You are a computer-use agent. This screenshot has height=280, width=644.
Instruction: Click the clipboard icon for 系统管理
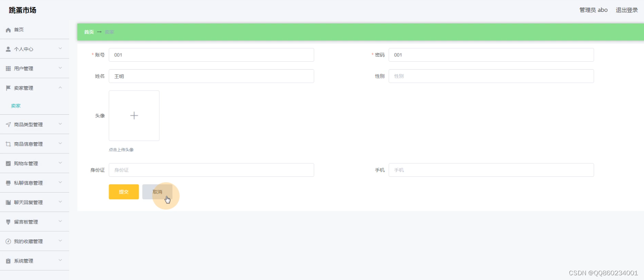click(8, 261)
